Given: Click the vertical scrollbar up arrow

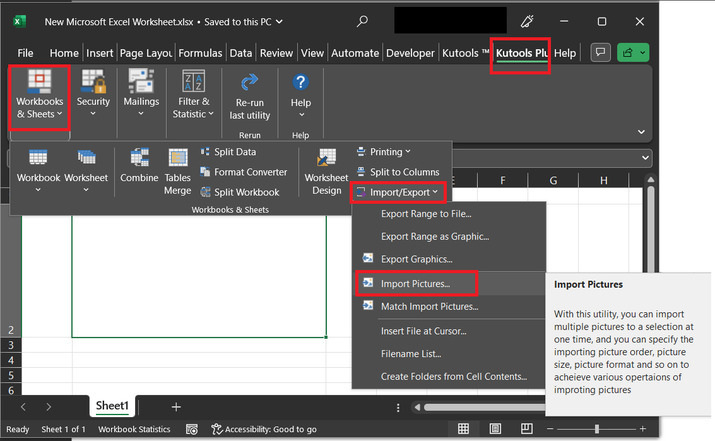Looking at the screenshot, I should pyautogui.click(x=651, y=180).
